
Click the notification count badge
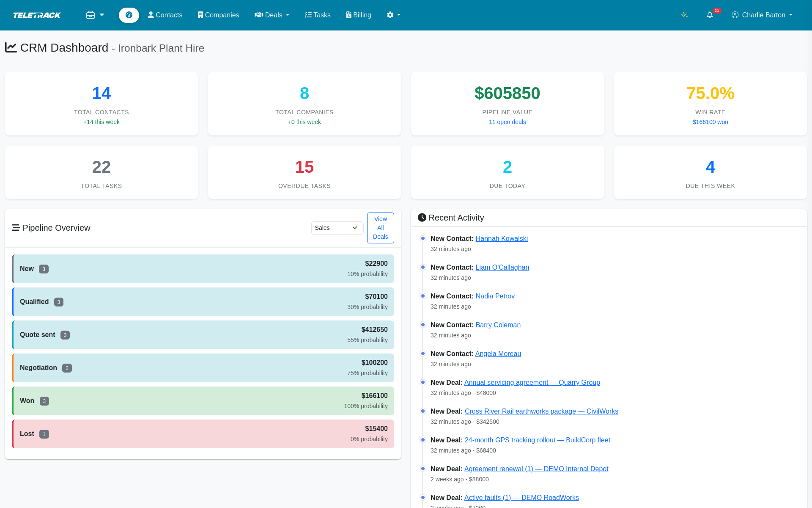[717, 11]
